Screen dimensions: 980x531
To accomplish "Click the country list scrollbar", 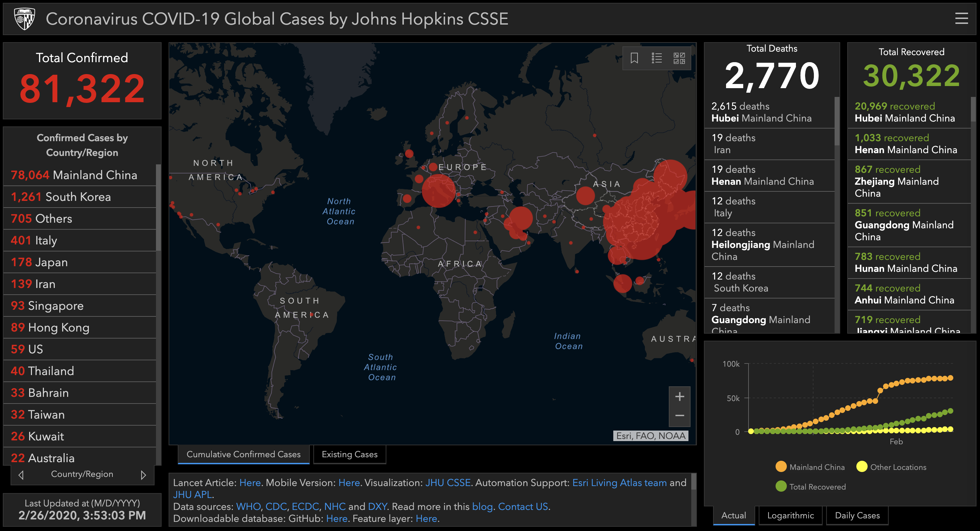I will pos(158,207).
